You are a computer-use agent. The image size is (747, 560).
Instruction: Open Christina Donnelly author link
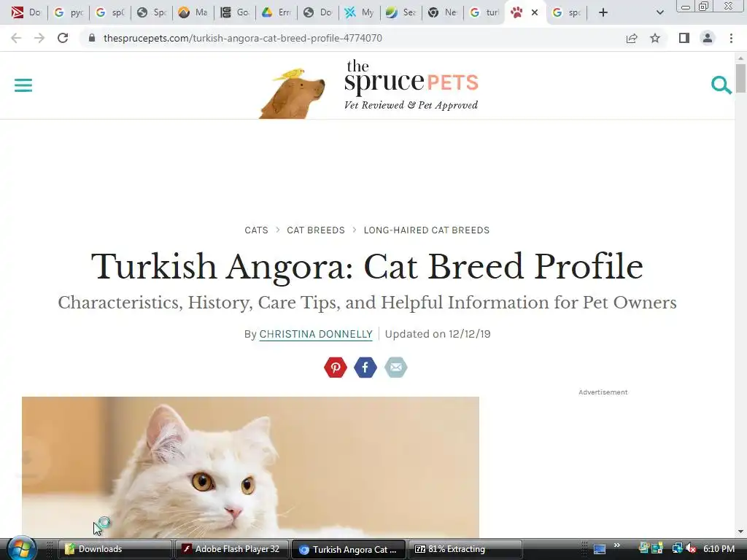316,334
